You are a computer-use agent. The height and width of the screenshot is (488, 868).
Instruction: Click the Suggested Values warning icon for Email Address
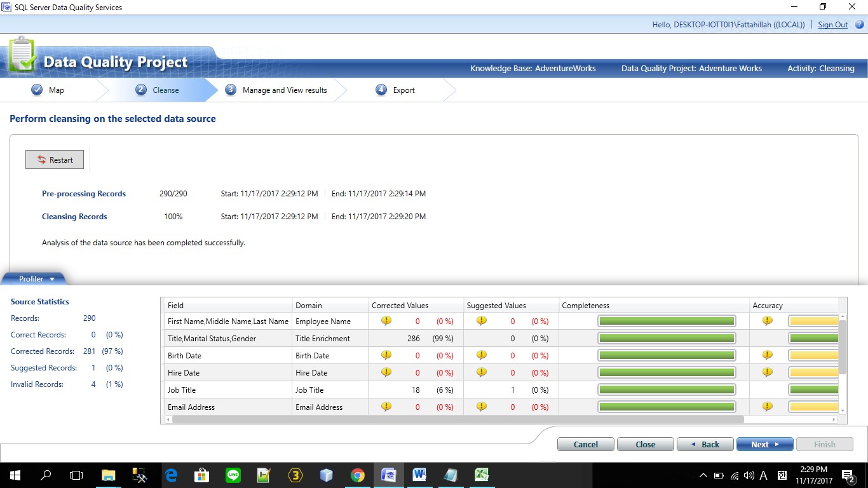[x=482, y=407]
